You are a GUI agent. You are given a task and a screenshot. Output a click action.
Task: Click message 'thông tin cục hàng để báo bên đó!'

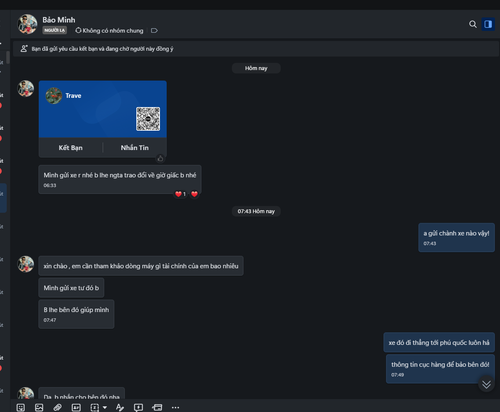tap(440, 369)
